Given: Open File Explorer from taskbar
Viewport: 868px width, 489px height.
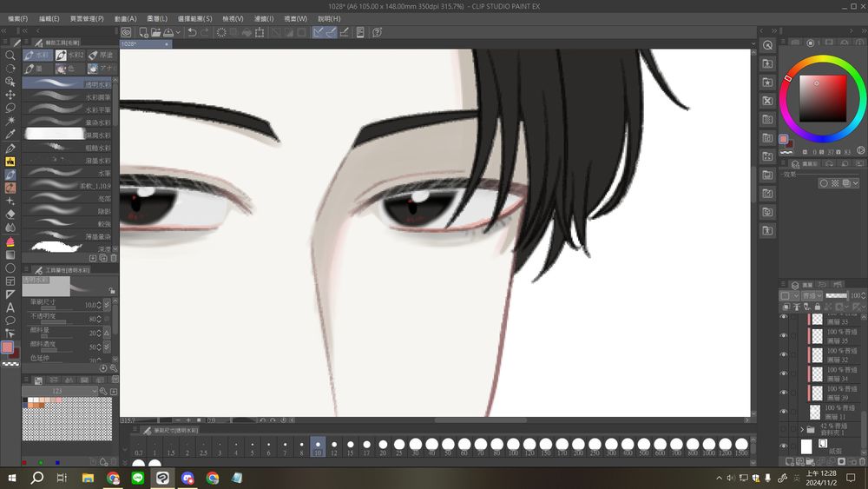Looking at the screenshot, I should [88, 478].
